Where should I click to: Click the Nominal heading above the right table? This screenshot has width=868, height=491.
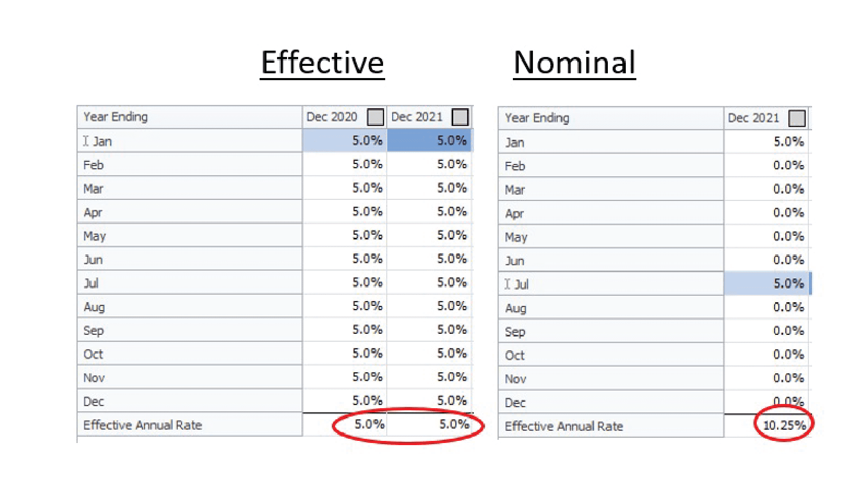pos(574,62)
